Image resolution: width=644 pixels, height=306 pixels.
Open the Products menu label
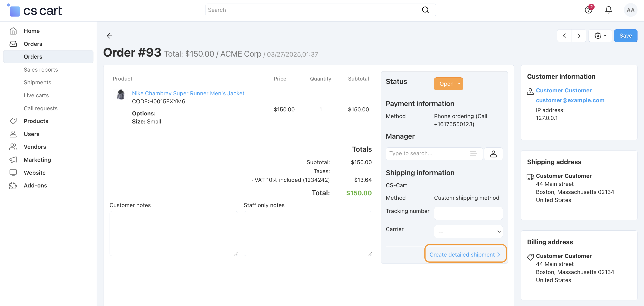click(x=36, y=121)
